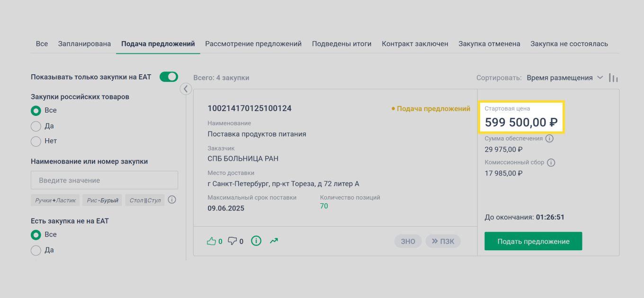The width and height of the screenshot is (644, 298).
Task: Select Да under Есть закупка не на ЕАТ
Action: click(36, 250)
